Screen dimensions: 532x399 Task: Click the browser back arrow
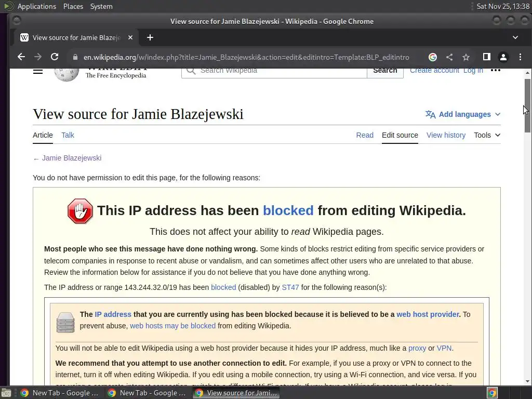tap(21, 57)
